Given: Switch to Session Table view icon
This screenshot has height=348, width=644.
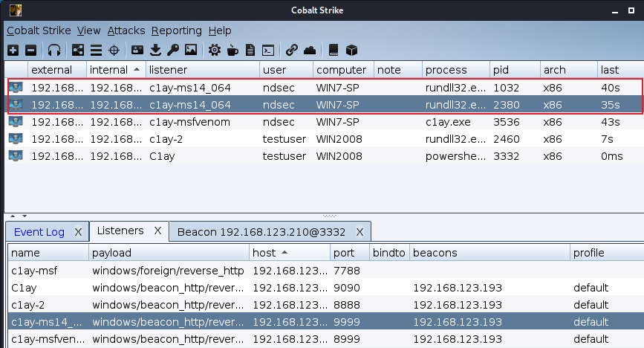Looking at the screenshot, I should 96,51.
